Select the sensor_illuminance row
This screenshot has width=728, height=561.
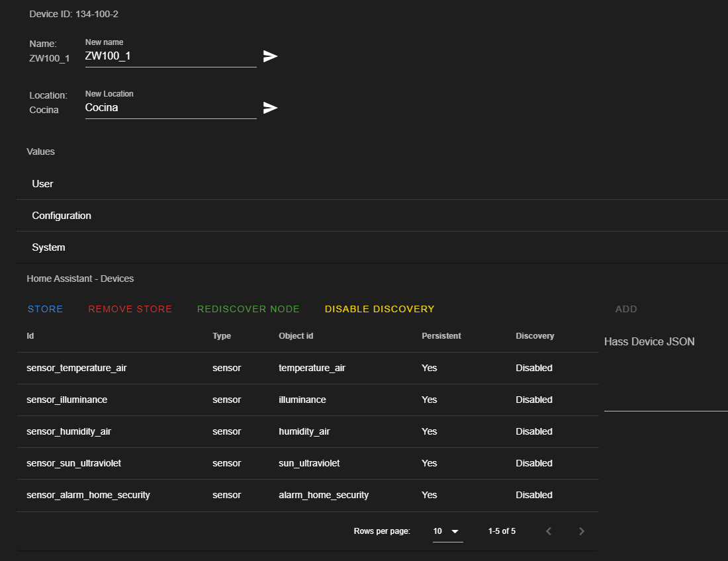click(307, 400)
